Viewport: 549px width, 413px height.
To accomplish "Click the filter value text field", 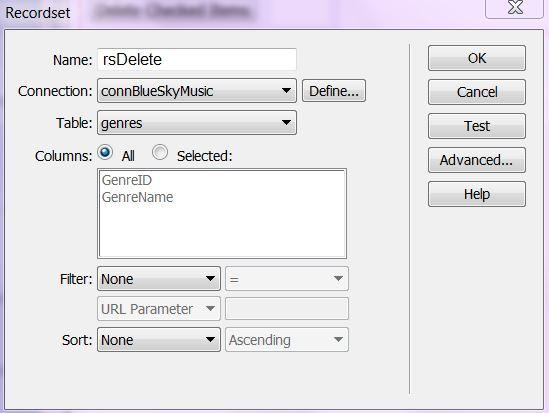I will pos(287,309).
